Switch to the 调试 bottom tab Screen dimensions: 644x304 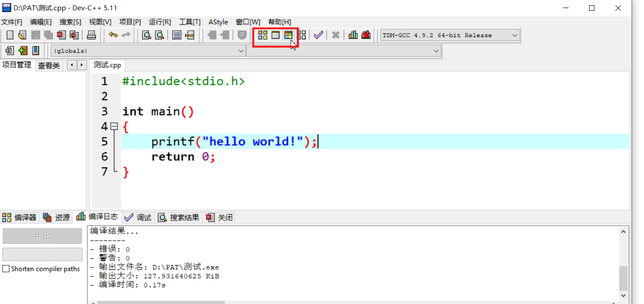coord(138,217)
